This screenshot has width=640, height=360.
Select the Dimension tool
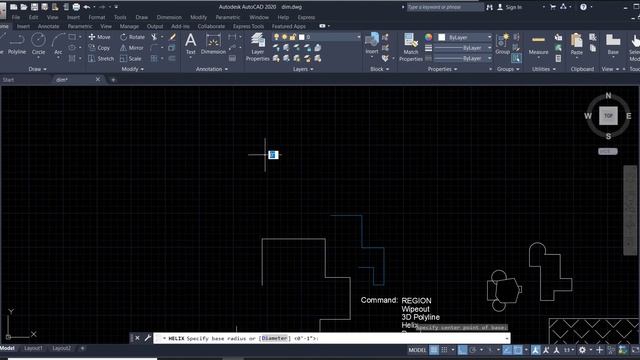[213, 44]
